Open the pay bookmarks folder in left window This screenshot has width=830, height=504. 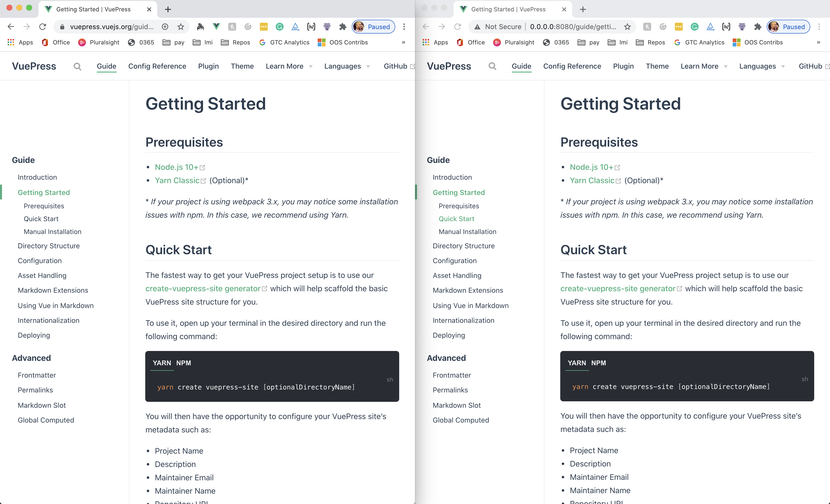(173, 42)
